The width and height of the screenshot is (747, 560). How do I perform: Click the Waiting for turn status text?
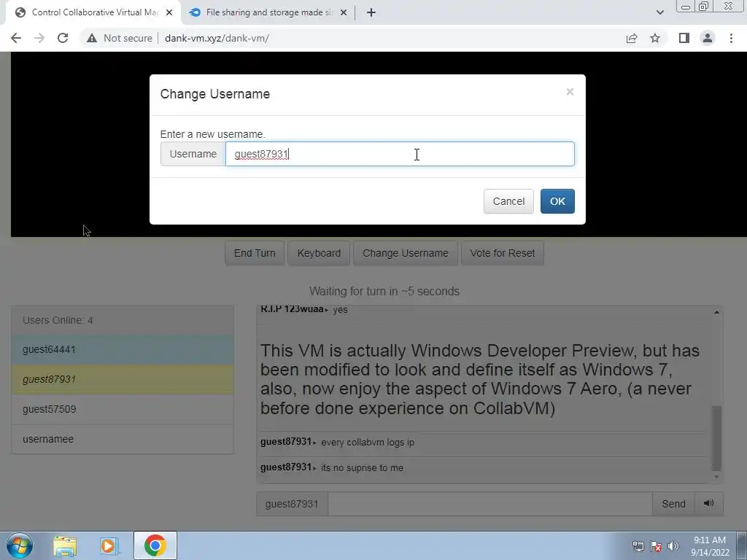384,292
